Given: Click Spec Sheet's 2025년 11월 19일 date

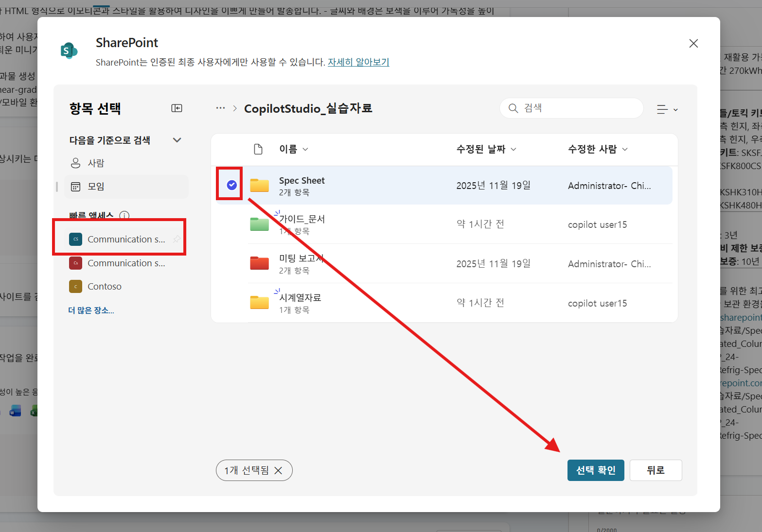Looking at the screenshot, I should [493, 185].
